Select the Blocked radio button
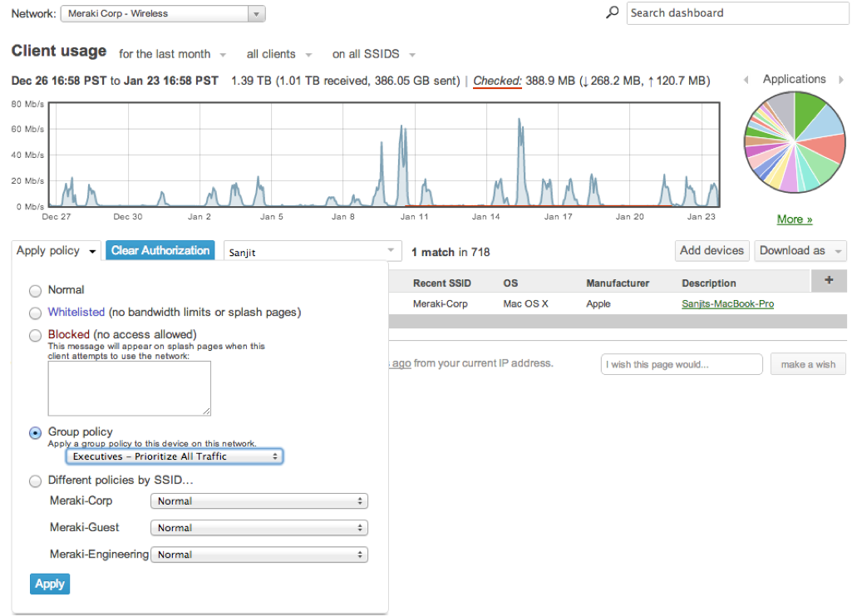 pyautogui.click(x=36, y=336)
